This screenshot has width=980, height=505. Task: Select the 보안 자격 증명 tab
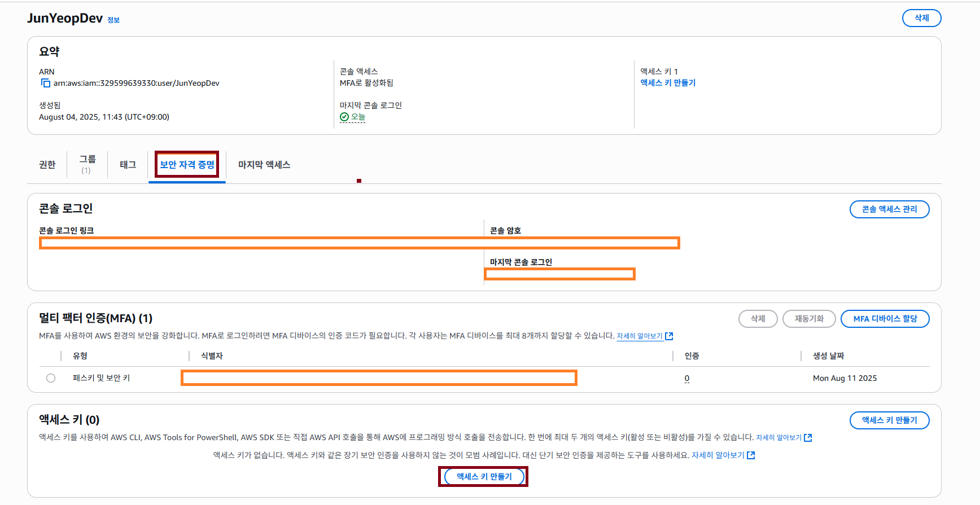187,165
